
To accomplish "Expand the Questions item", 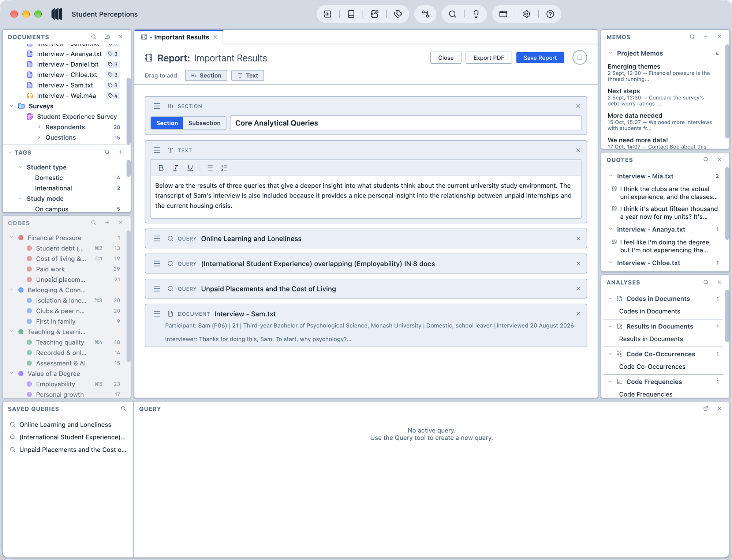I will coord(39,138).
